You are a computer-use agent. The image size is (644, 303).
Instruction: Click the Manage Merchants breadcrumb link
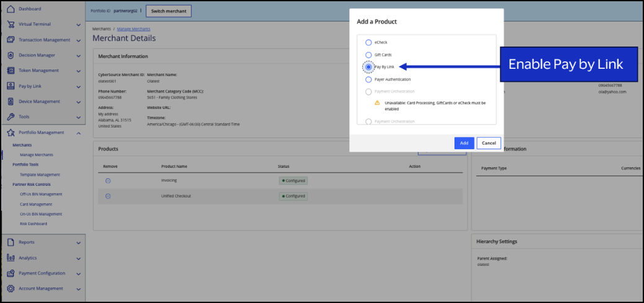click(134, 29)
